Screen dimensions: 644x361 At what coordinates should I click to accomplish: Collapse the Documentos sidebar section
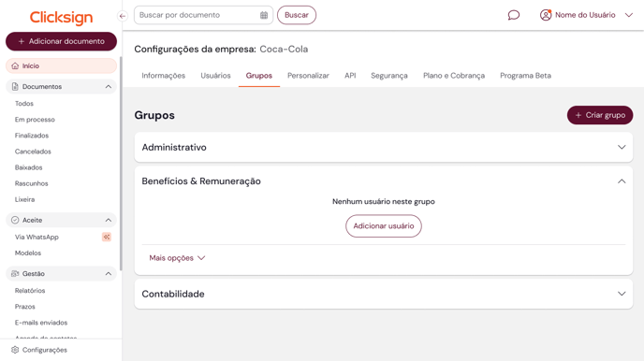pos(108,87)
